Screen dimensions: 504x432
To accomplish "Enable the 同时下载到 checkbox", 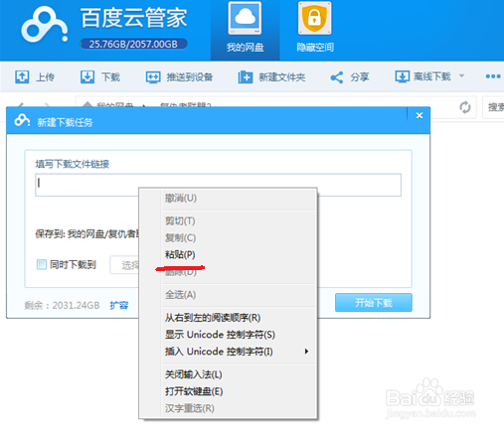I will (42, 264).
